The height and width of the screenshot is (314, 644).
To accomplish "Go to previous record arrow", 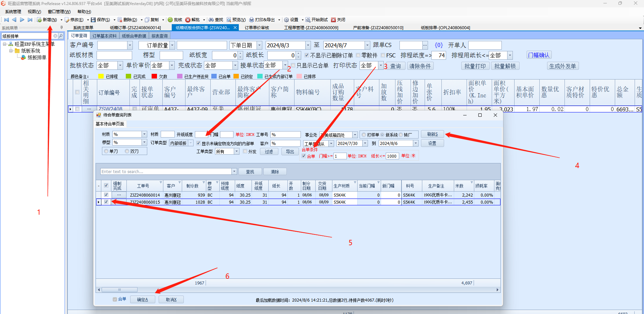I will tap(14, 20).
